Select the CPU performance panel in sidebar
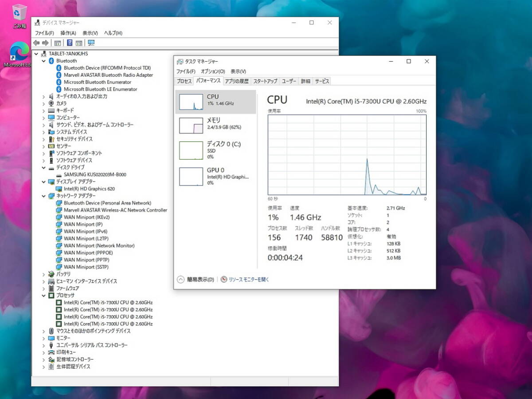The width and height of the screenshot is (532, 399). [216, 102]
